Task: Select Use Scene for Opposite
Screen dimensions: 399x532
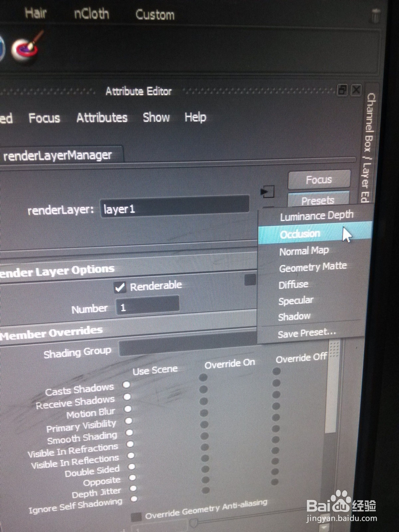Action: 133,477
